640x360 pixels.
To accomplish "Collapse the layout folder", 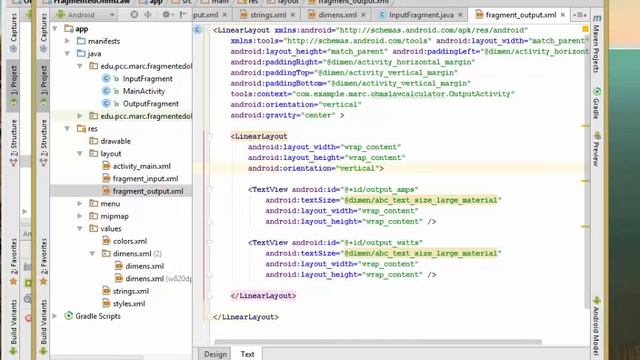I will coord(80,153).
